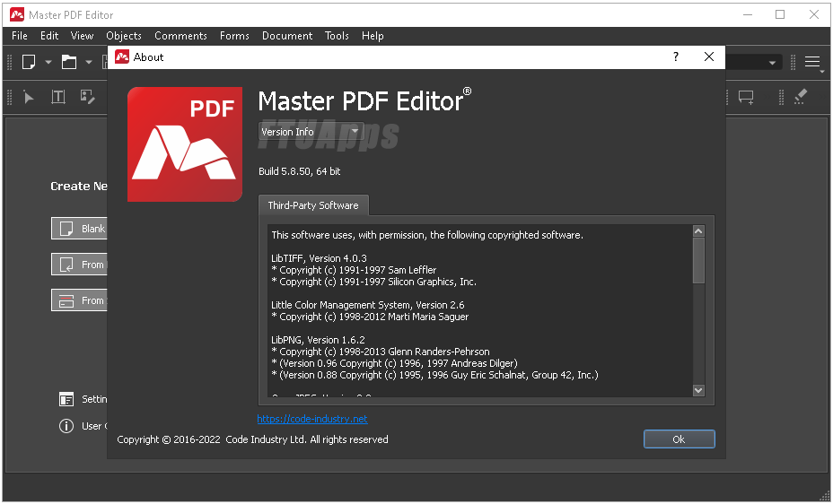Click the Blank document button

tap(80, 229)
